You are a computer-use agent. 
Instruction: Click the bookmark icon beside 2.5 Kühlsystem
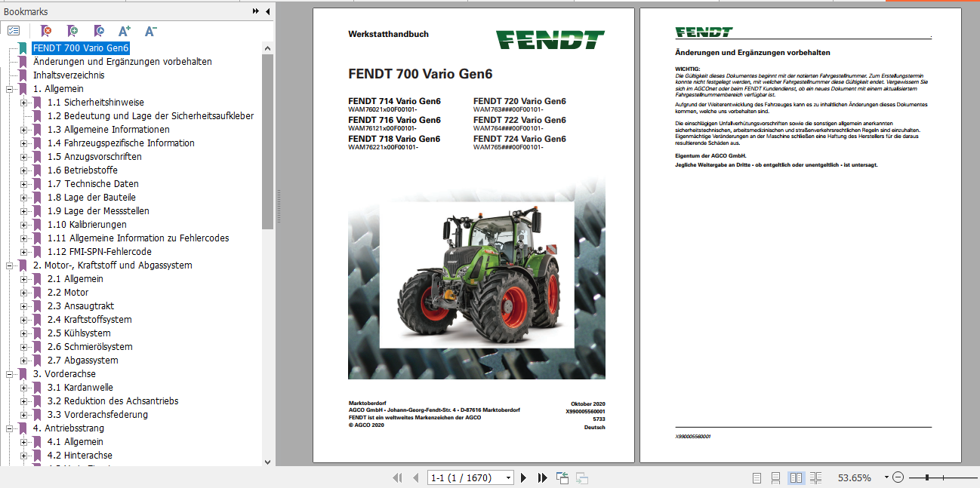[x=37, y=333]
